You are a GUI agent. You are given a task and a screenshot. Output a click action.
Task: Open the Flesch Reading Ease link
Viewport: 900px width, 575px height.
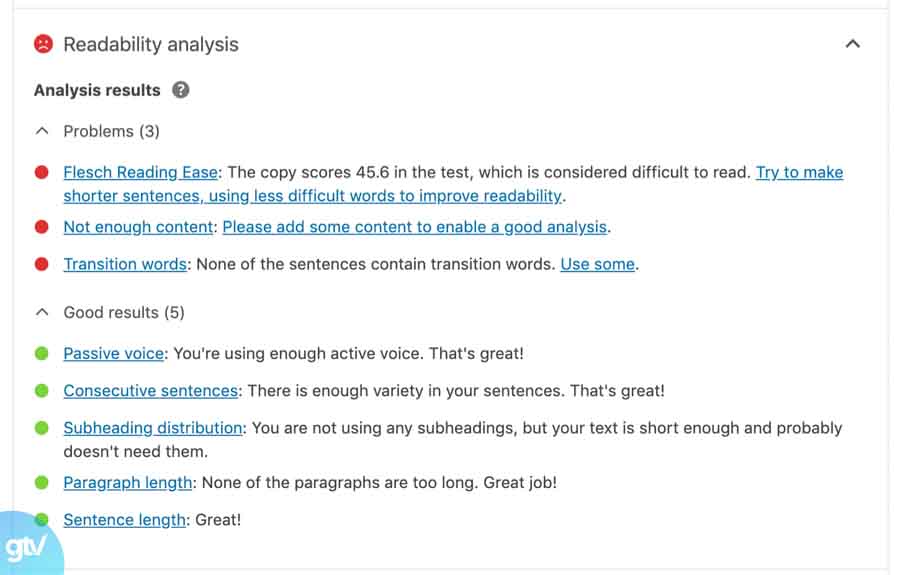pos(141,172)
